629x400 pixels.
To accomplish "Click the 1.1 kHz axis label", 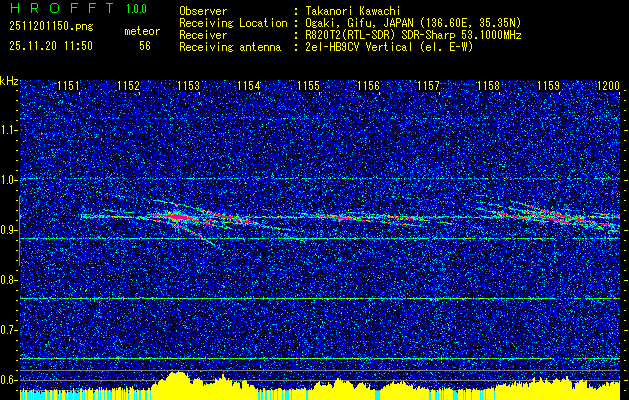I will (x=9, y=130).
